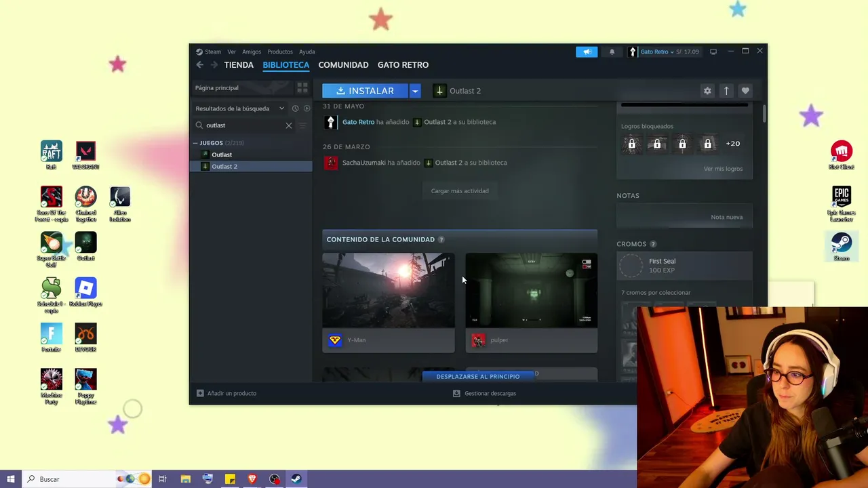
Task: Select Alien Isolation desktop icon
Action: click(x=120, y=204)
